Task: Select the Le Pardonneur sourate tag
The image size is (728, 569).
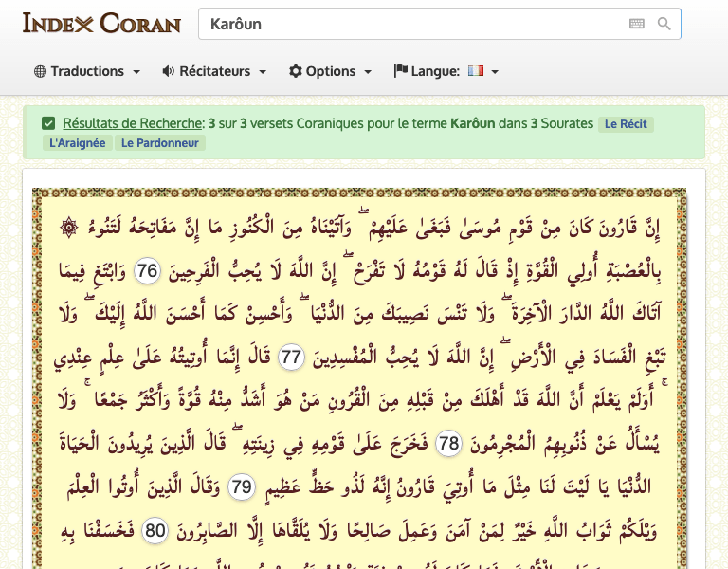Action: pos(159,143)
